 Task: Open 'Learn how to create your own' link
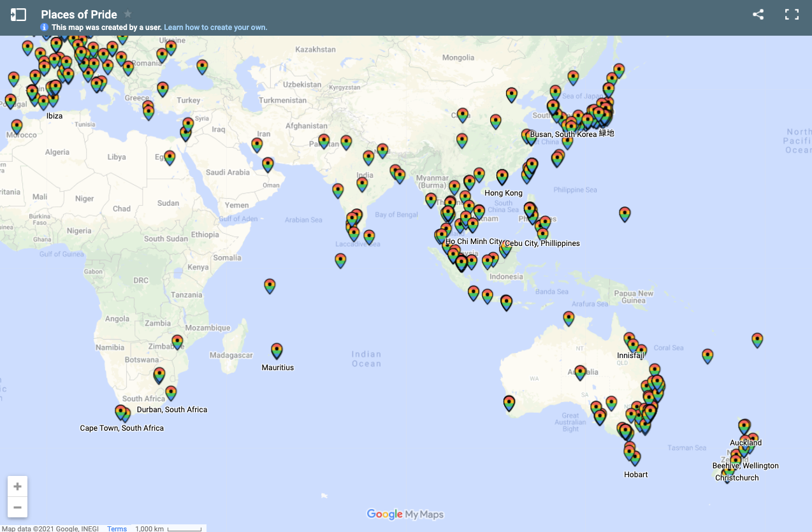(215, 27)
